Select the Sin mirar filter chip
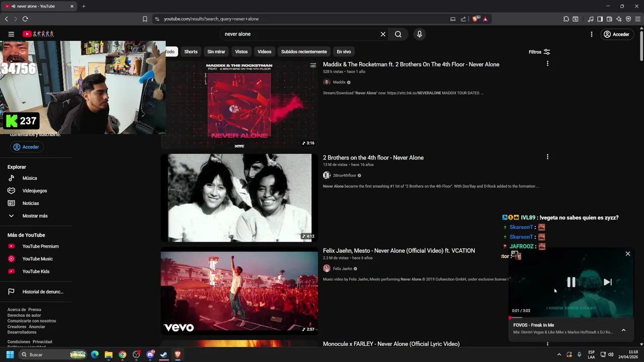The image size is (644, 362). pyautogui.click(x=216, y=52)
